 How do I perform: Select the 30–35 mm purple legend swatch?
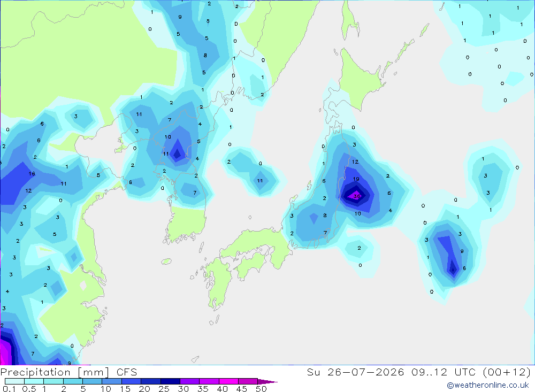point(190,381)
